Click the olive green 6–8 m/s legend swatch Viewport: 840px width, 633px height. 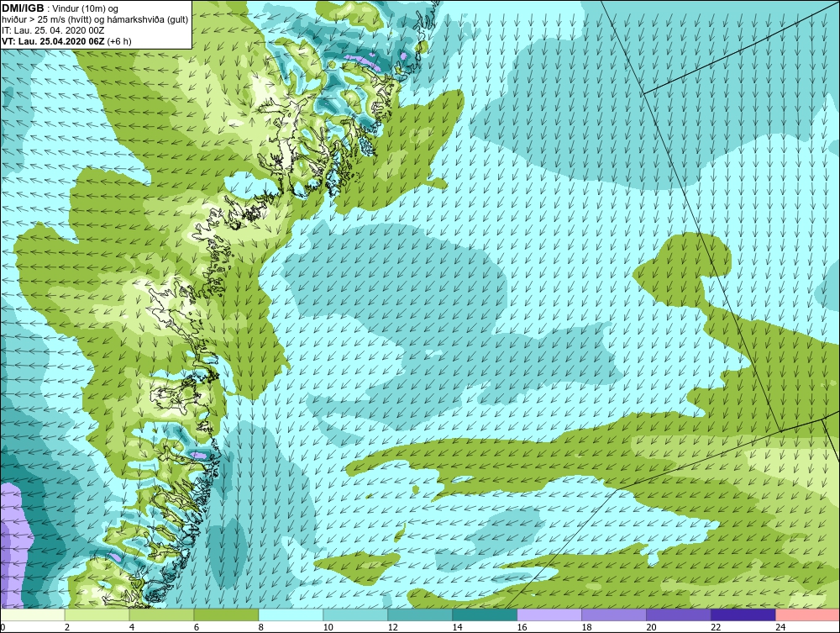pyautogui.click(x=226, y=615)
